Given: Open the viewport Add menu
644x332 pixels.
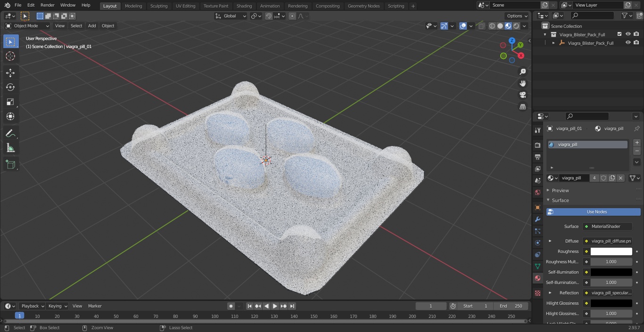Looking at the screenshot, I should tap(92, 26).
